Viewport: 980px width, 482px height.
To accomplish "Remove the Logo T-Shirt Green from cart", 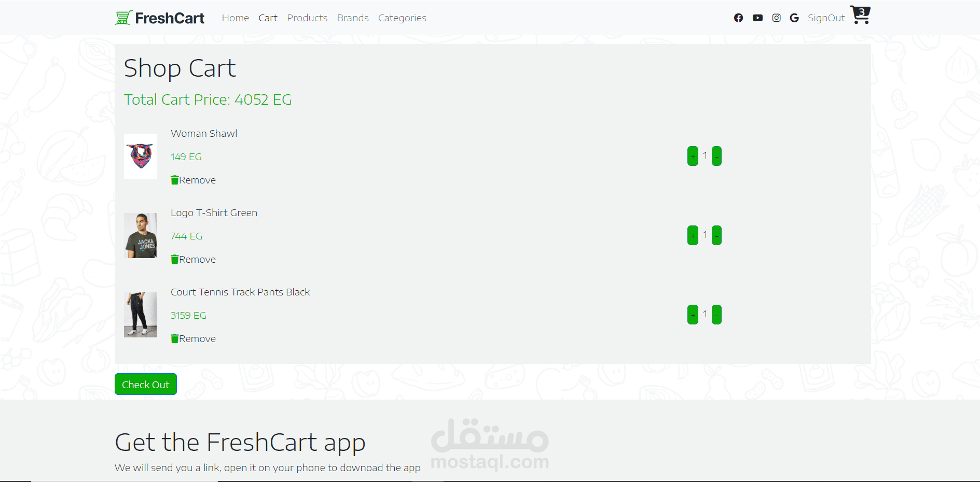I will pos(193,259).
